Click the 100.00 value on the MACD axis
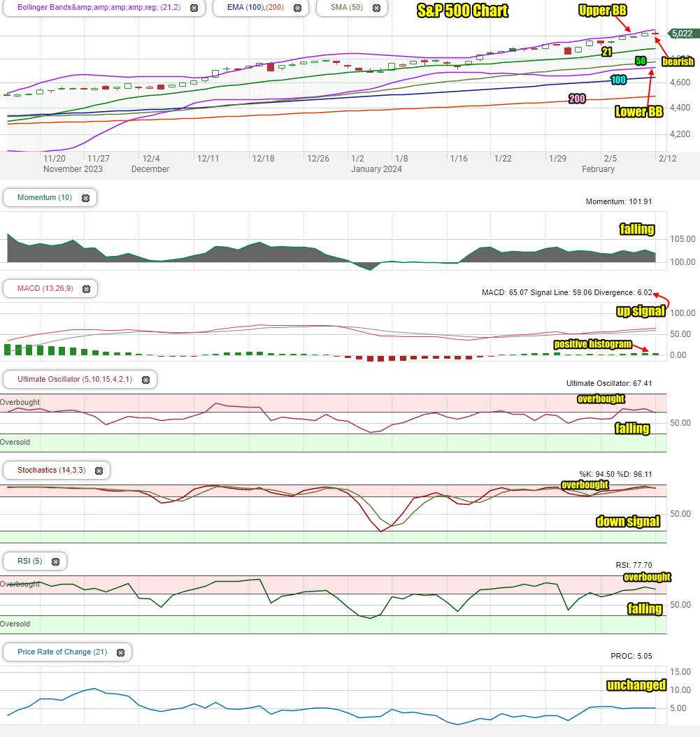Screen dimensions: 700x737 pos(683,313)
